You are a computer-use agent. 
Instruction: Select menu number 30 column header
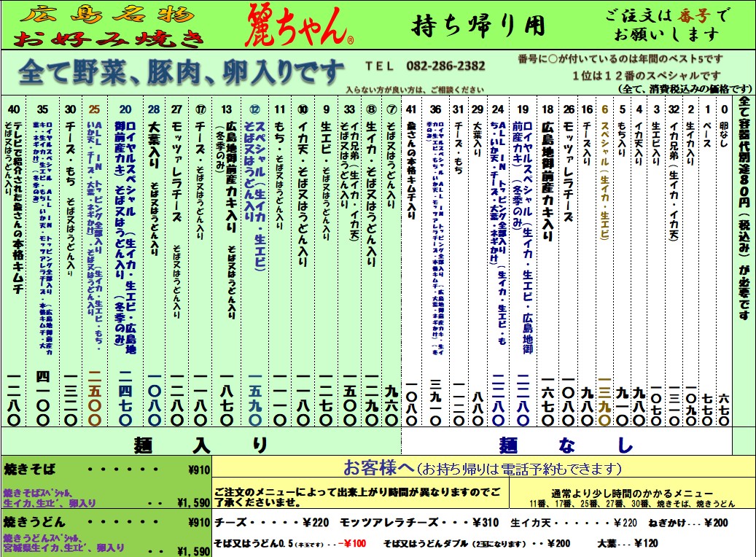71,109
